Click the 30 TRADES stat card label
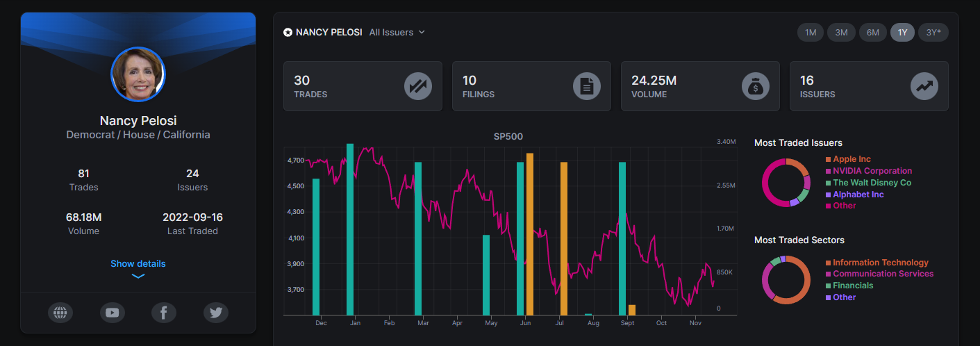This screenshot has width=980, height=346. (x=310, y=94)
